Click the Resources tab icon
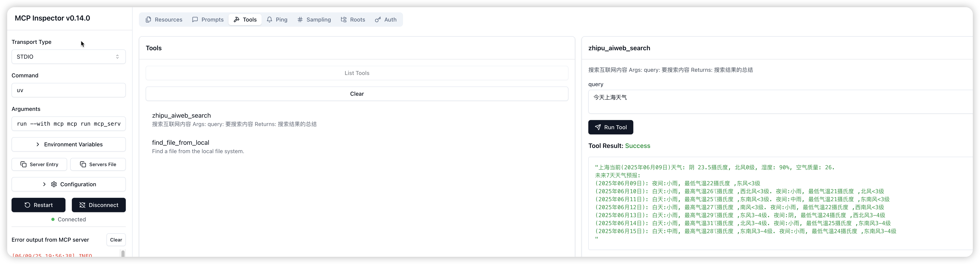This screenshot has width=980, height=264. pos(148,19)
